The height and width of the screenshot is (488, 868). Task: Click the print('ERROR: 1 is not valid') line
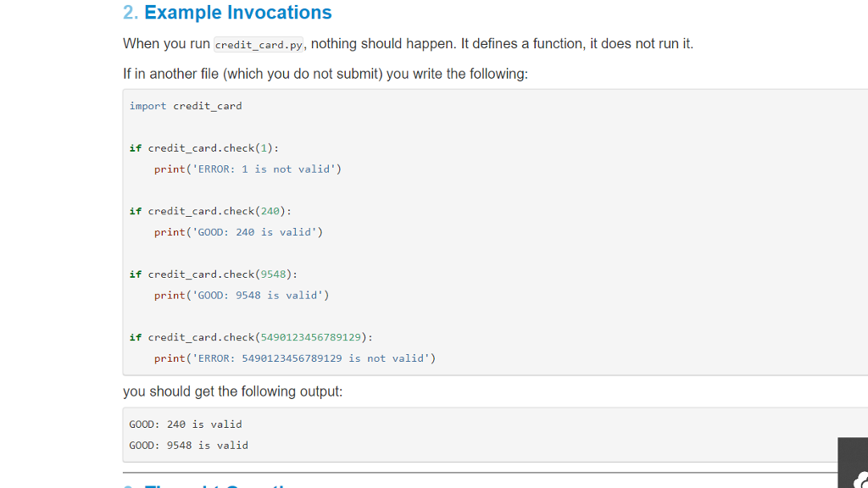click(x=247, y=169)
